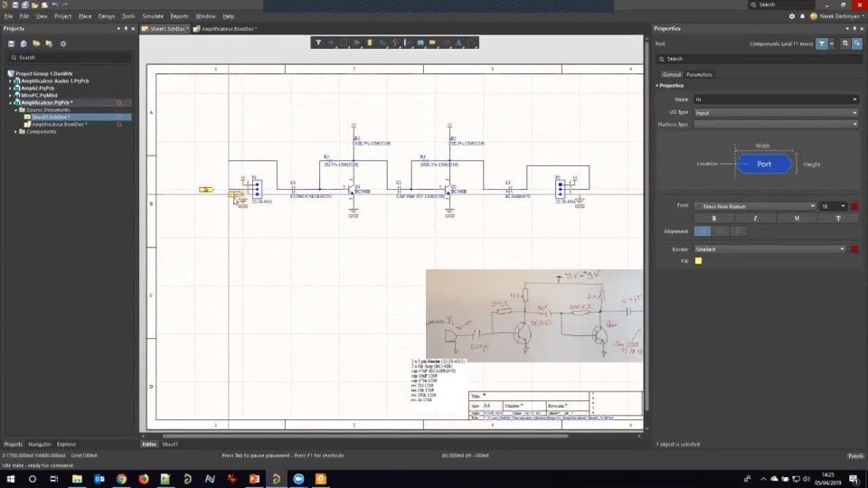The height and width of the screenshot is (488, 868).
Task: Open the Outlook icon in the Windows taskbar
Action: (x=99, y=479)
